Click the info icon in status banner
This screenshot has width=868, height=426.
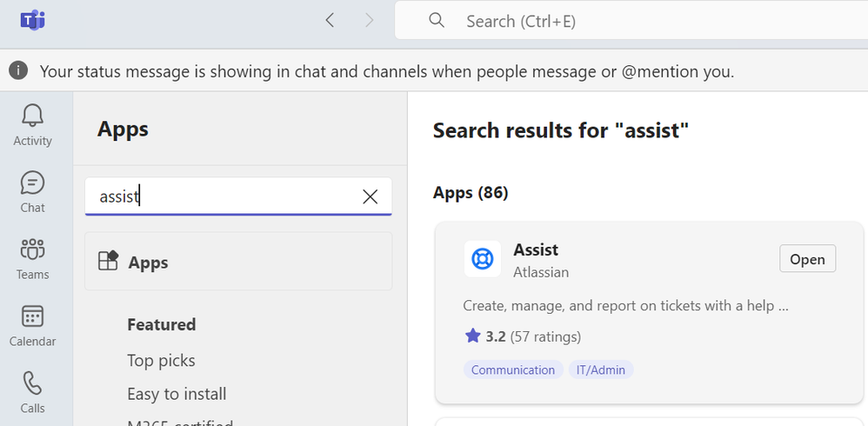18,70
